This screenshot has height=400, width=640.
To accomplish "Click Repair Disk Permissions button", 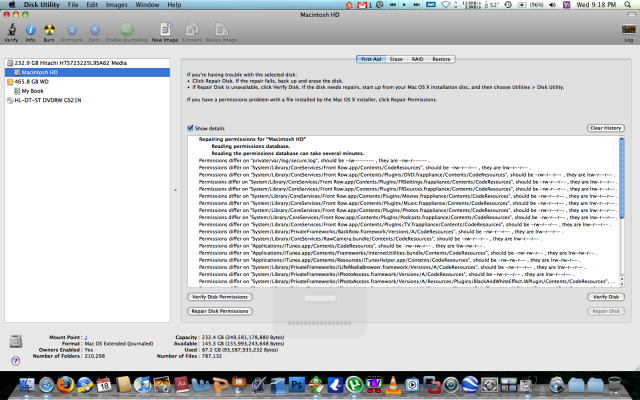I will coord(220,311).
